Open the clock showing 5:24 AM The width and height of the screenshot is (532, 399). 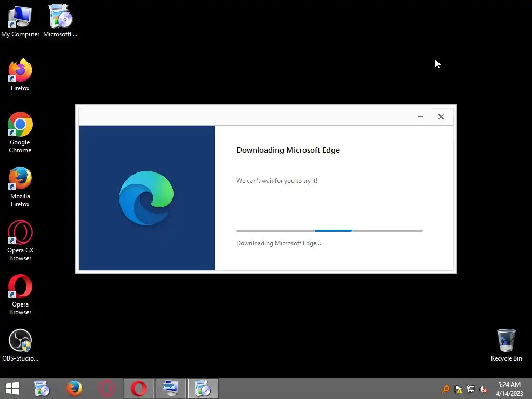(x=509, y=389)
